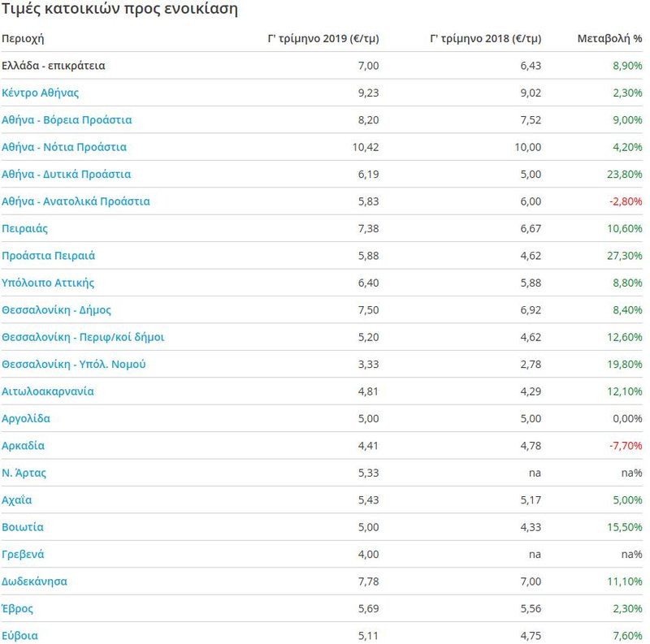
Task: Open Αθήνα - Βόρεια Προάστια link
Action: [x=67, y=119]
